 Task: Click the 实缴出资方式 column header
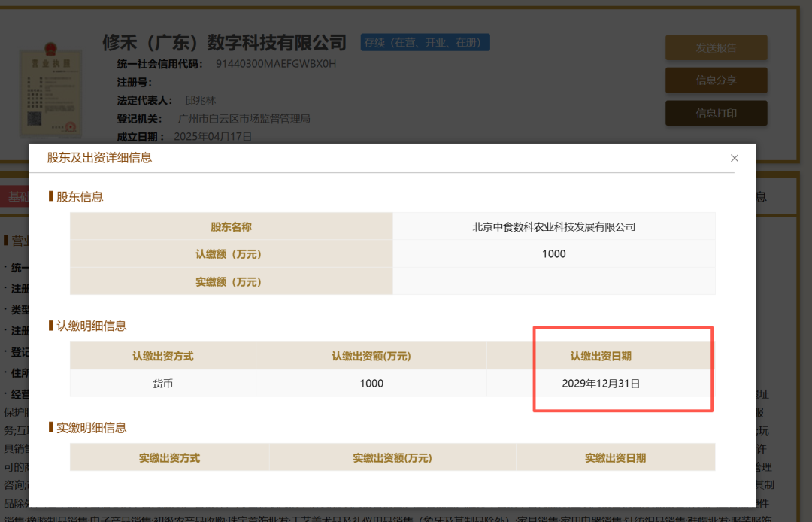169,457
